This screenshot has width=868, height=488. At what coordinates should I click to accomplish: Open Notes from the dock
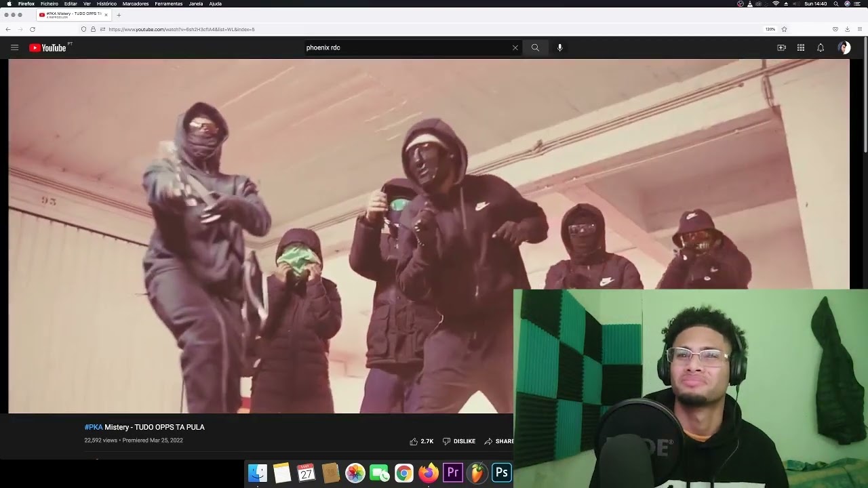[282, 472]
